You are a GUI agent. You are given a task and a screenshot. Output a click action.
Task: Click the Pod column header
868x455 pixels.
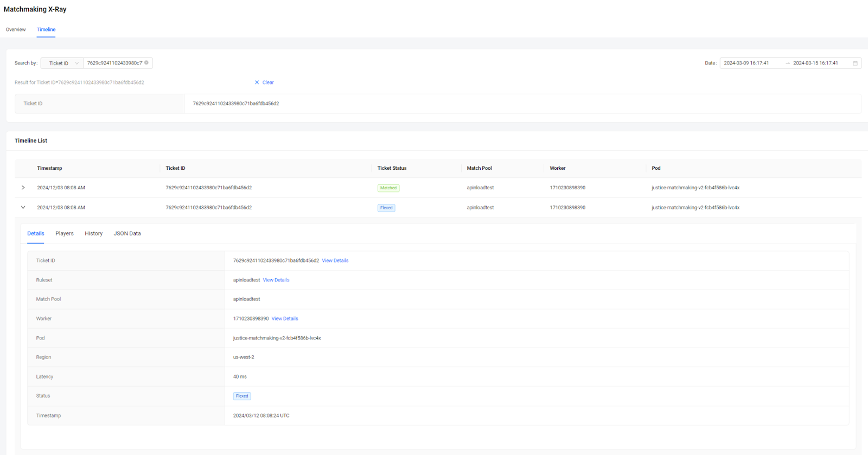coord(656,169)
